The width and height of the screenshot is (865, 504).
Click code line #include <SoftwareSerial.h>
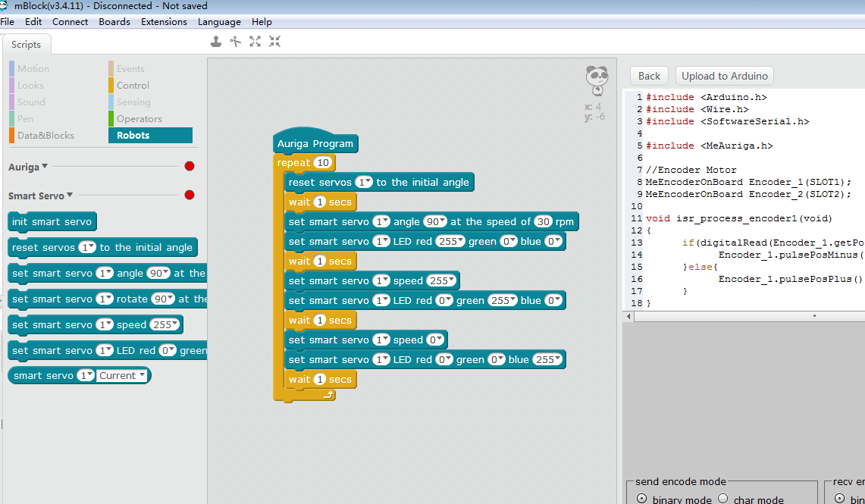click(728, 121)
